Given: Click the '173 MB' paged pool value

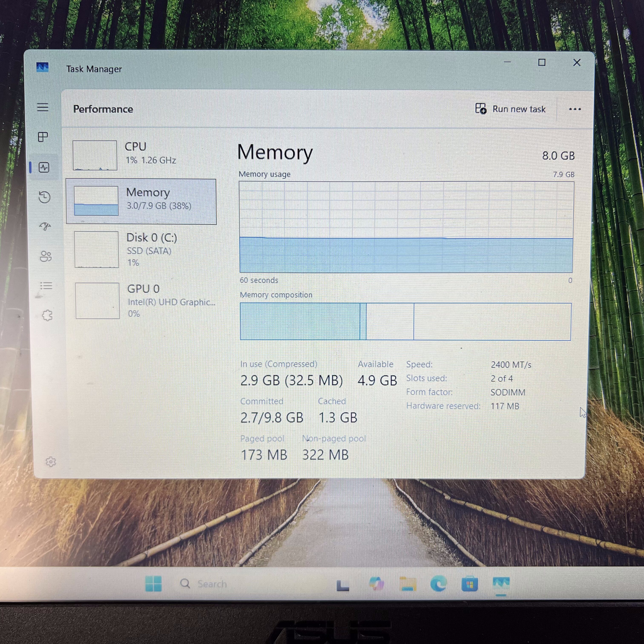Looking at the screenshot, I should (x=264, y=455).
